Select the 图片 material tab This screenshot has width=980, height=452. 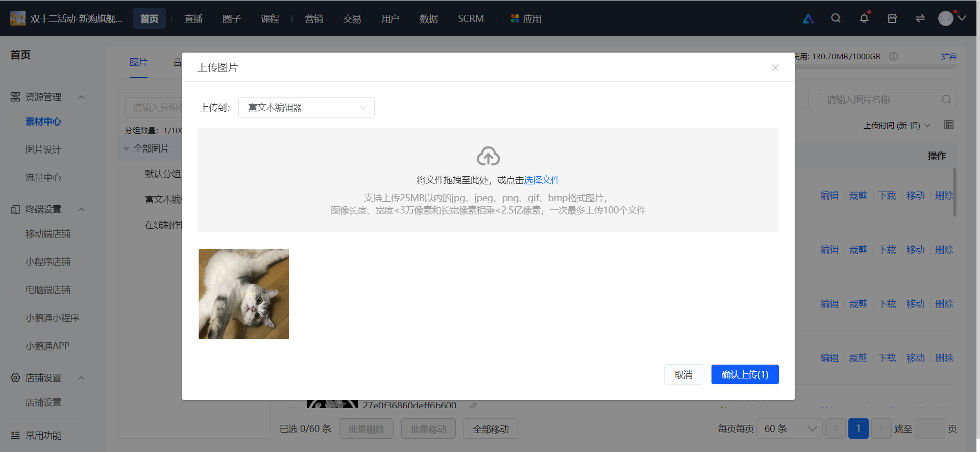point(138,62)
